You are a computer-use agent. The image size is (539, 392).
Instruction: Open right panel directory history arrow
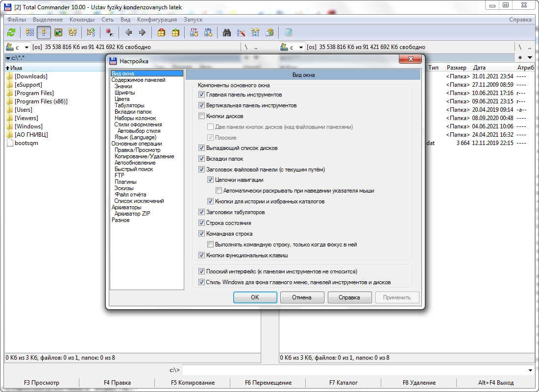click(x=530, y=57)
